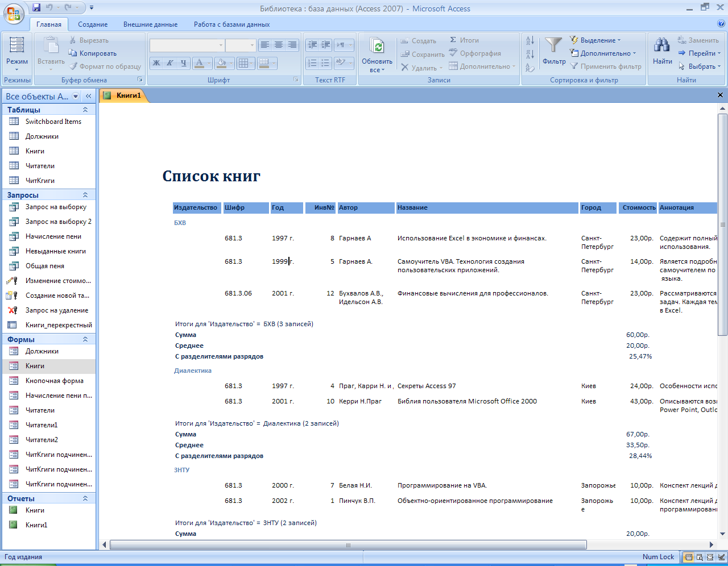The image size is (728, 566).
Task: Click the numbered list icon
Action: [312, 63]
